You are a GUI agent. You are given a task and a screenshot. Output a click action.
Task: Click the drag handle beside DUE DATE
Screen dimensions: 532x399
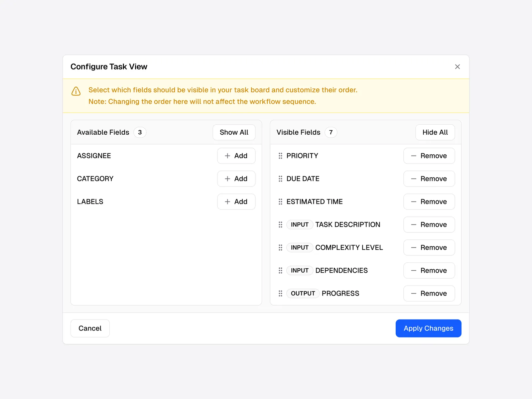tap(280, 179)
